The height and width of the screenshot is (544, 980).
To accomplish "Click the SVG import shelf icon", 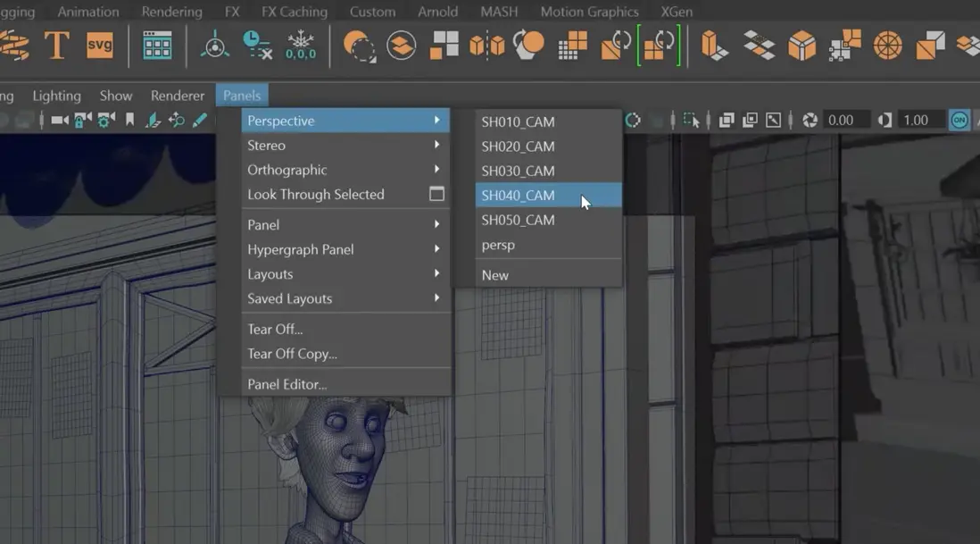I will point(100,45).
